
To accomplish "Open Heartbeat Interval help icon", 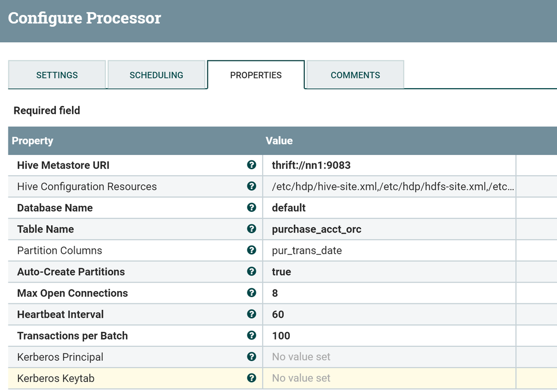I will click(251, 314).
